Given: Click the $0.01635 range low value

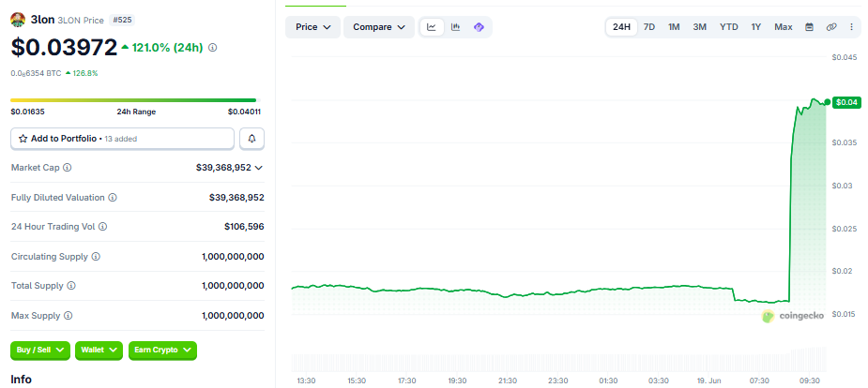Looking at the screenshot, I should [x=27, y=112].
